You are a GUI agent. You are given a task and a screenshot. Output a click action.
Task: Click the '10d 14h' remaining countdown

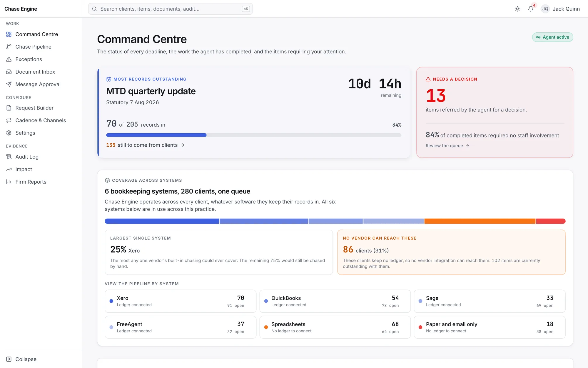point(375,84)
